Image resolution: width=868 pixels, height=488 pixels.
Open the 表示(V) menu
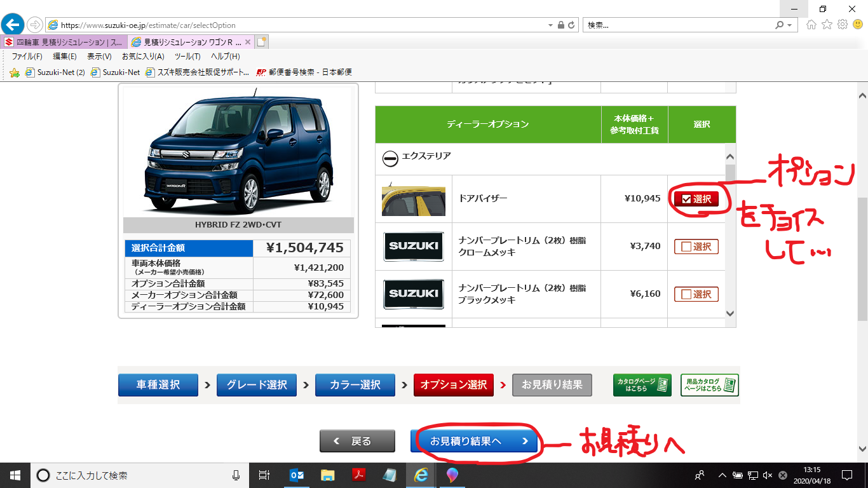[x=99, y=57]
